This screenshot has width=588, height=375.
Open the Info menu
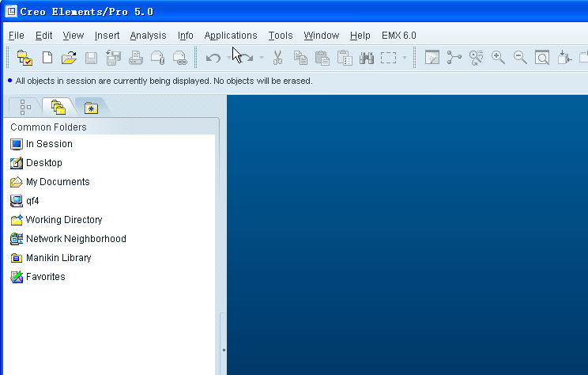(x=186, y=36)
